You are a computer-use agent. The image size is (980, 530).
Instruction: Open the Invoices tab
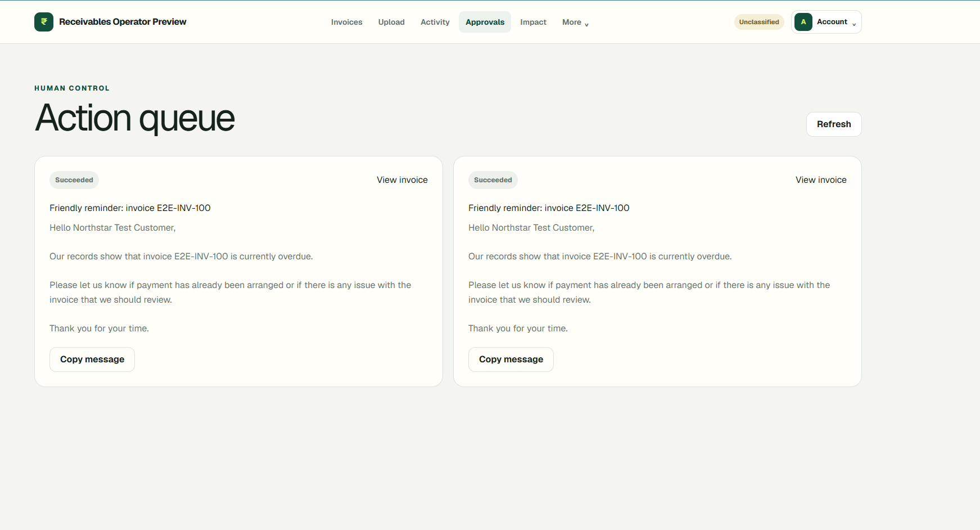(x=347, y=22)
